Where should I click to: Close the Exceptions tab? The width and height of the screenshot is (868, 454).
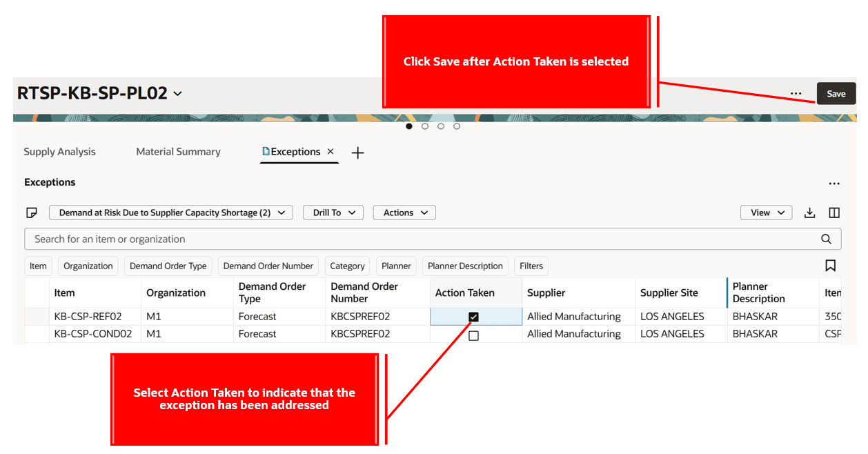(330, 152)
